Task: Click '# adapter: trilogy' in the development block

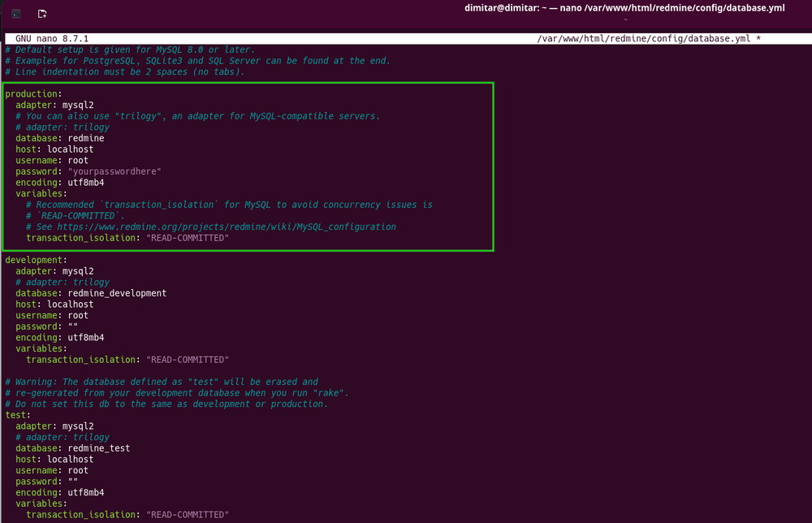Action: 63,283
